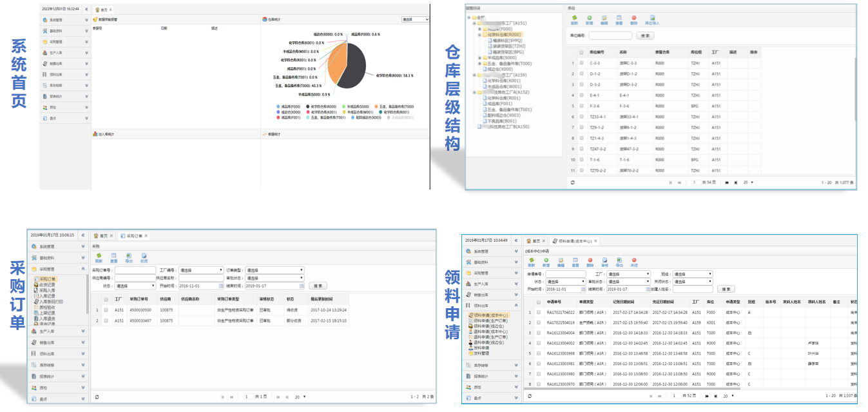Open 审批状态 dropdown in 采购订单 filters
868x412 pixels.
point(275,278)
